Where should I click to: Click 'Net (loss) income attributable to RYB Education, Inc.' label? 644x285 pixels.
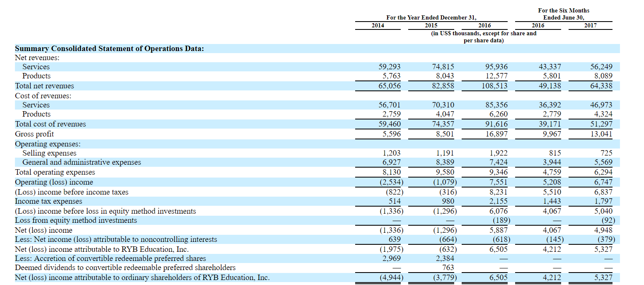coord(102,249)
